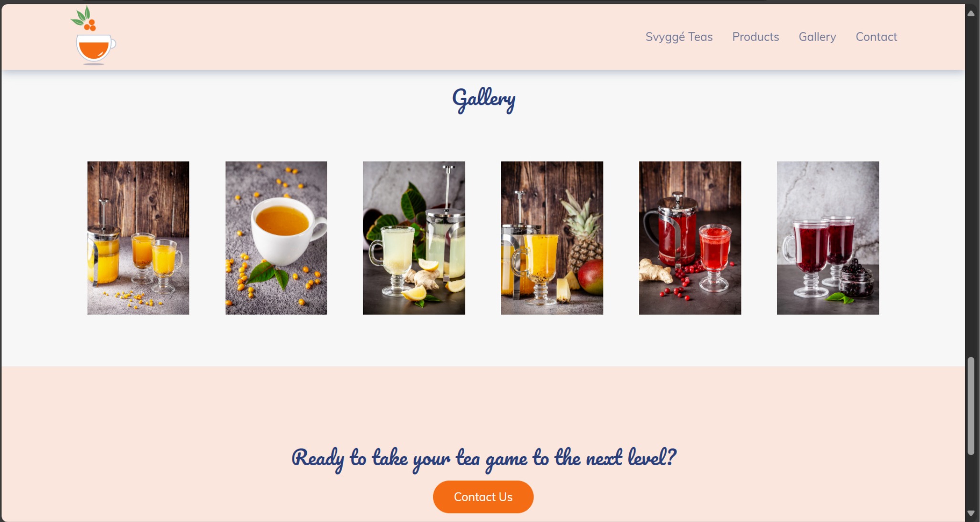Go to Products in the navigation
Viewport: 980px width, 522px height.
[755, 37]
